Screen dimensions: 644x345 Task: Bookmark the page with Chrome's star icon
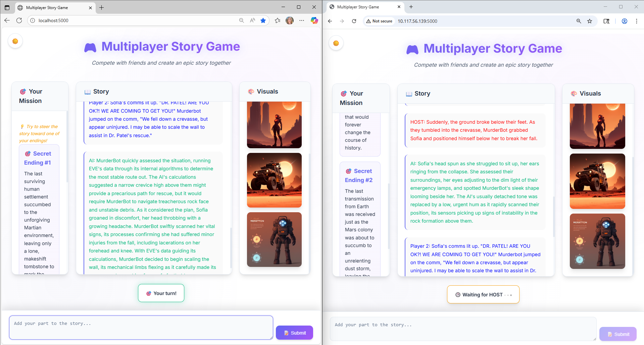[x=590, y=21]
